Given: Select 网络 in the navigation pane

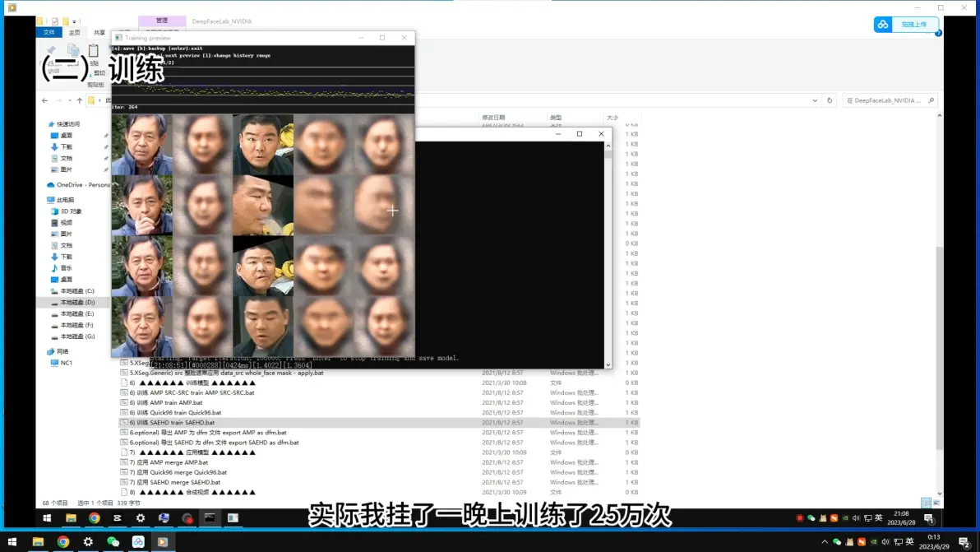Looking at the screenshot, I should (x=62, y=351).
